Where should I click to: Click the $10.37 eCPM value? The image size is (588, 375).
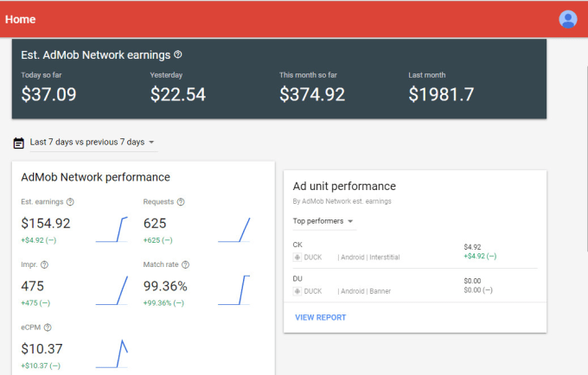coord(42,349)
